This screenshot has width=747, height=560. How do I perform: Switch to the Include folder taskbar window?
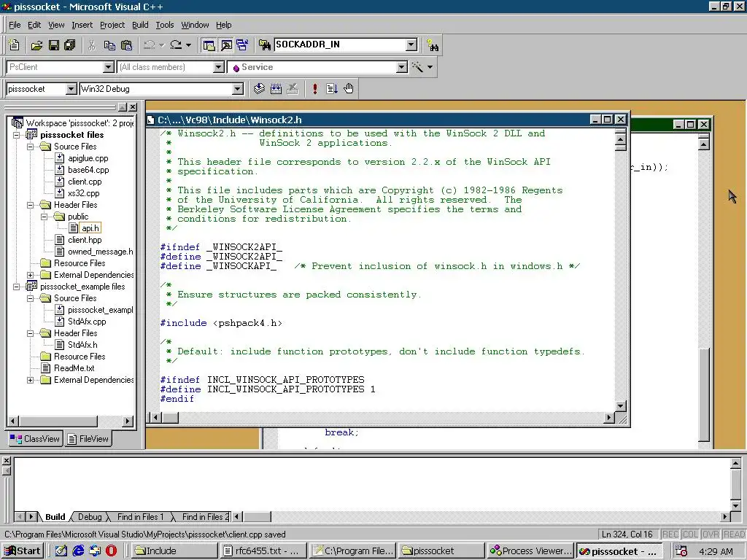click(x=174, y=551)
